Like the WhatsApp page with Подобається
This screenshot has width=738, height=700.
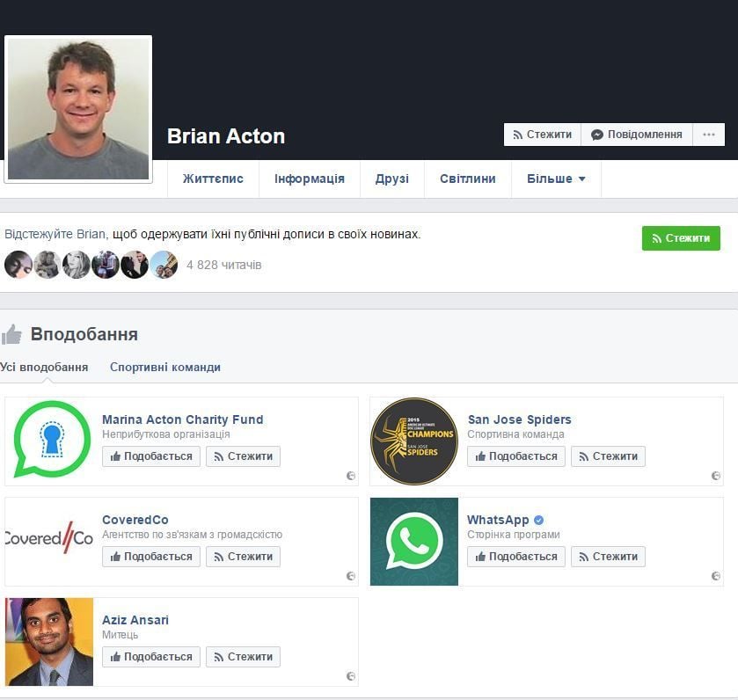click(516, 557)
